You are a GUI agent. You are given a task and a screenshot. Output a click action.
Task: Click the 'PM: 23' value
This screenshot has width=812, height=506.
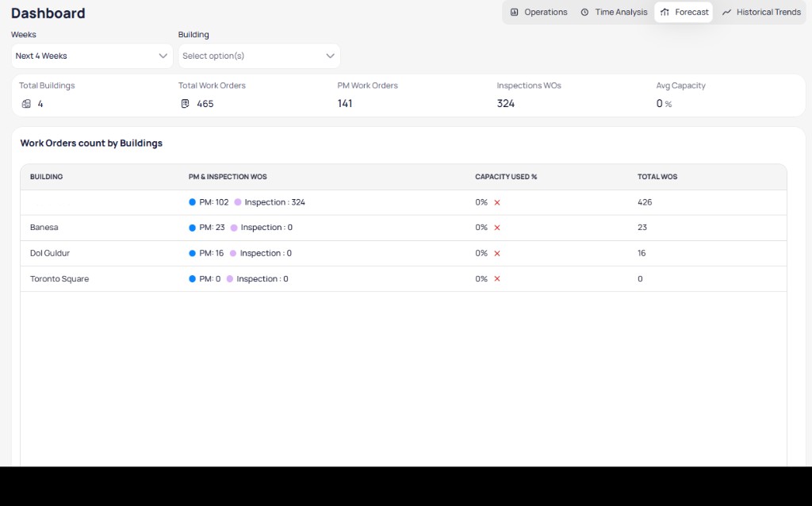pos(212,228)
